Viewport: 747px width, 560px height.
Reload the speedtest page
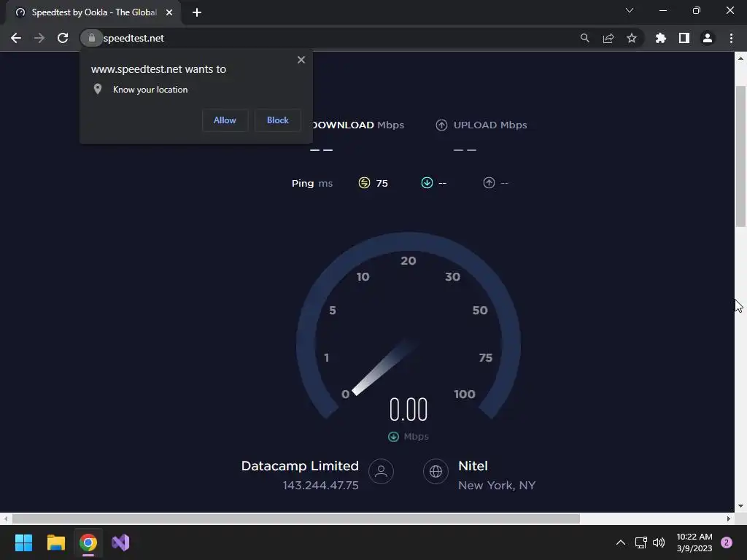(x=63, y=38)
